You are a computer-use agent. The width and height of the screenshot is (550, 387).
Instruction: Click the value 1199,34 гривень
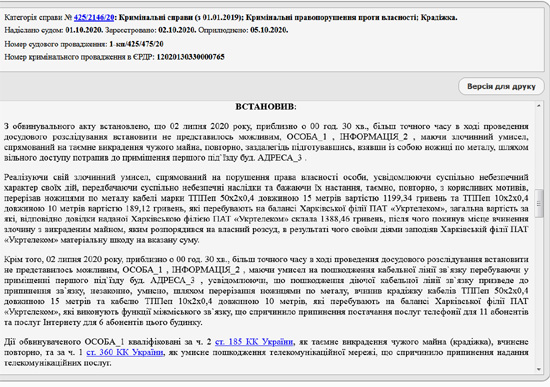pos(415,198)
